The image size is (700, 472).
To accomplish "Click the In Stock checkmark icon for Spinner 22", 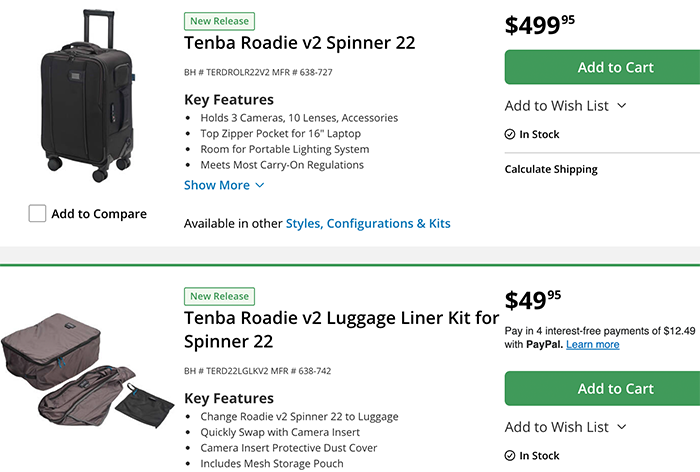I will coord(510,134).
